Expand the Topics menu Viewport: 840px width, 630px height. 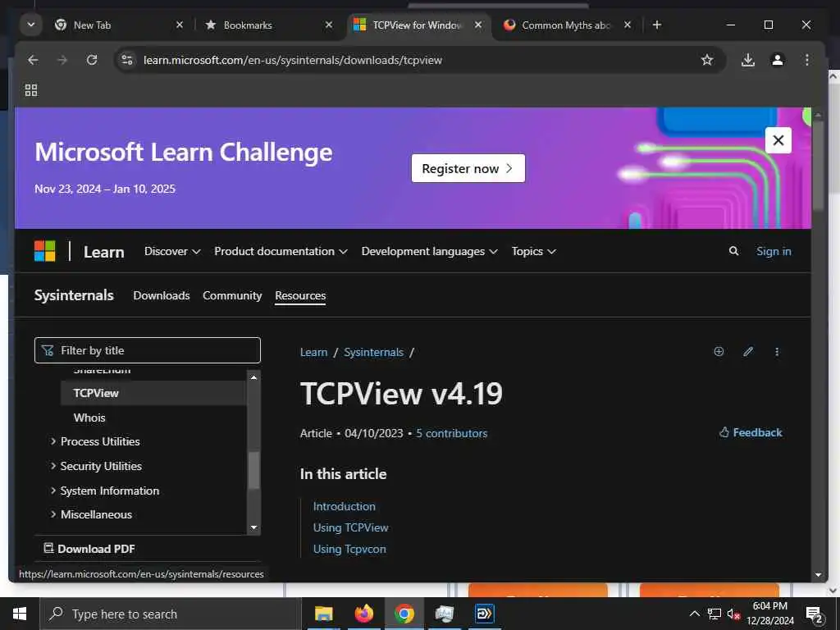533,251
